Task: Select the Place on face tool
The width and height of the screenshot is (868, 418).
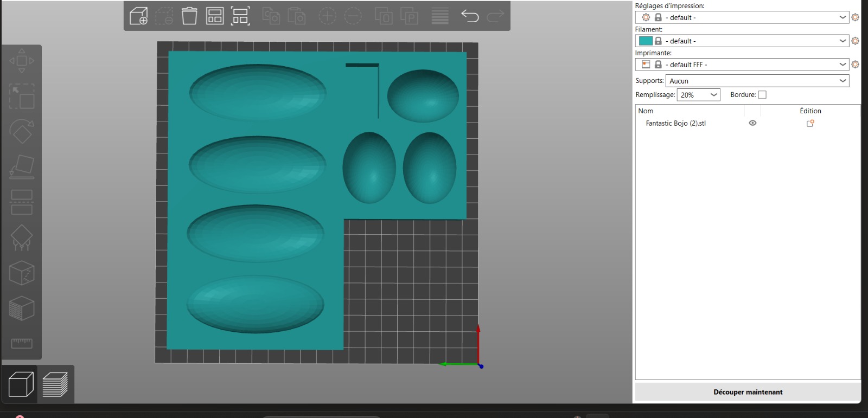Action: click(22, 166)
